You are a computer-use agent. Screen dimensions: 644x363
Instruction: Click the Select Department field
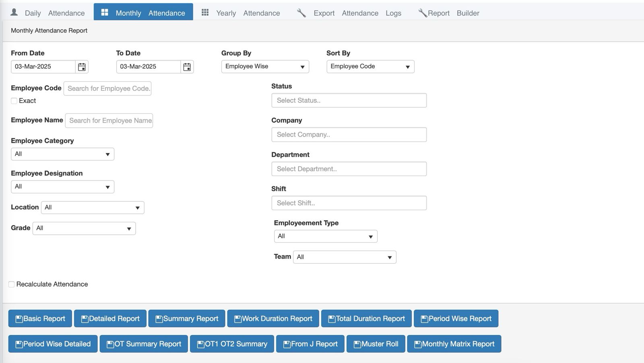(349, 169)
